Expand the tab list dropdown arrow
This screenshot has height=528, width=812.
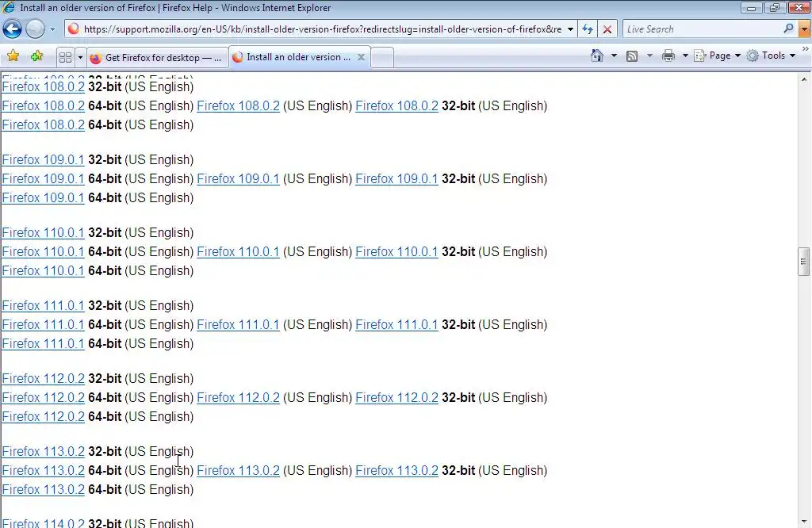[x=80, y=57]
